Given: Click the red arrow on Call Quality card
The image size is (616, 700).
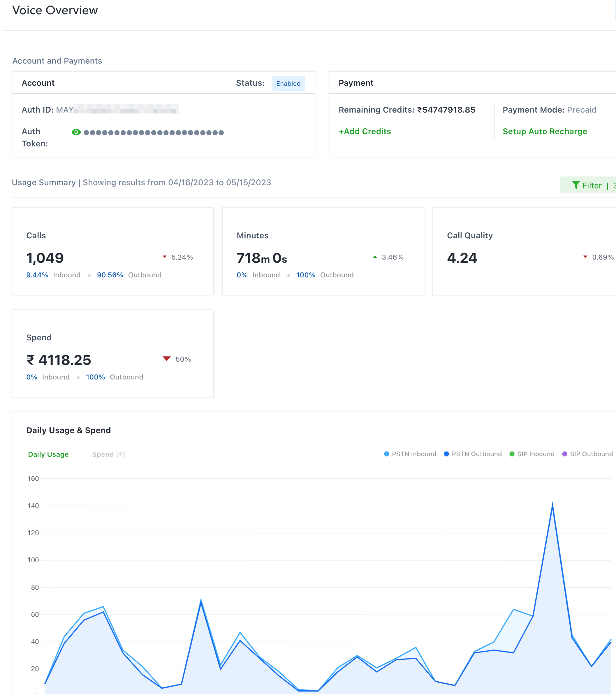Looking at the screenshot, I should [x=585, y=256].
